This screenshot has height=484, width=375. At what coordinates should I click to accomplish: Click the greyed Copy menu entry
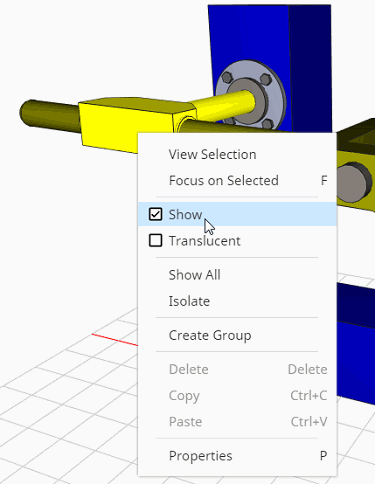tap(237, 395)
